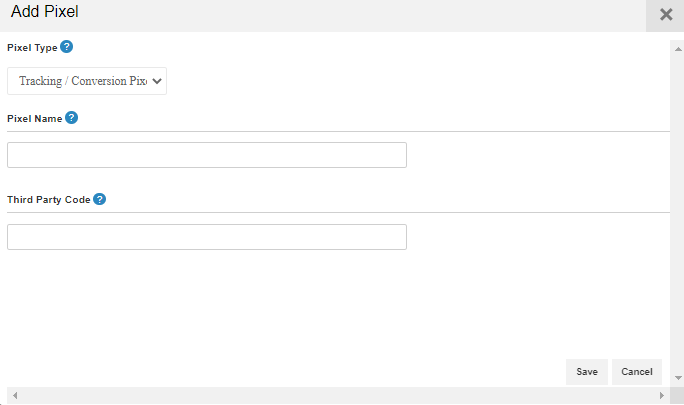Click the vertical scrollbar up arrow
Viewport: 684px width, 405px height.
click(x=678, y=49)
